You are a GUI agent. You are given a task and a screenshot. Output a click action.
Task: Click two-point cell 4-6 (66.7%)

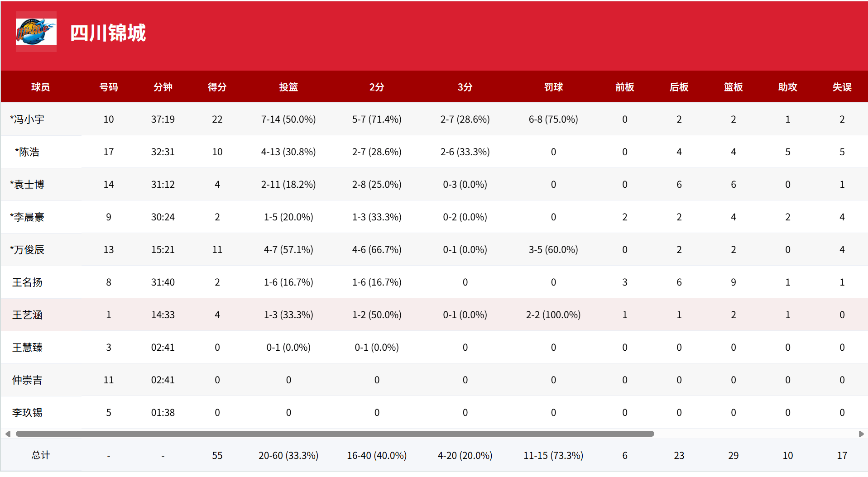pos(377,250)
